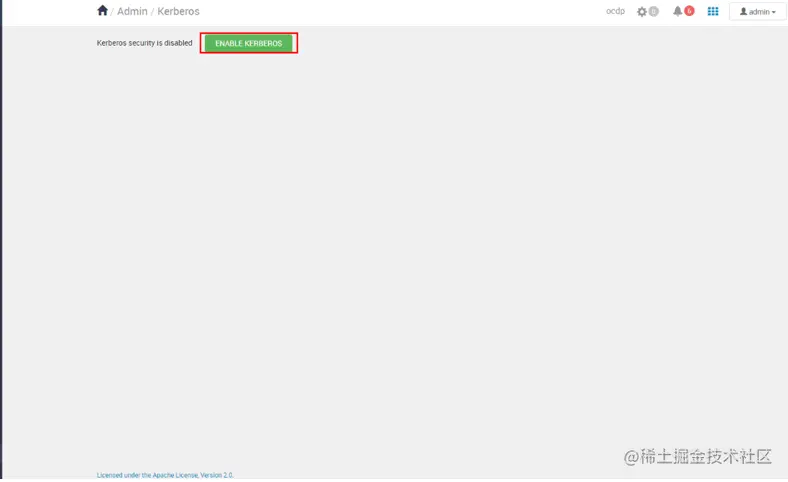
Task: Open background operations gear icon
Action: click(x=642, y=12)
